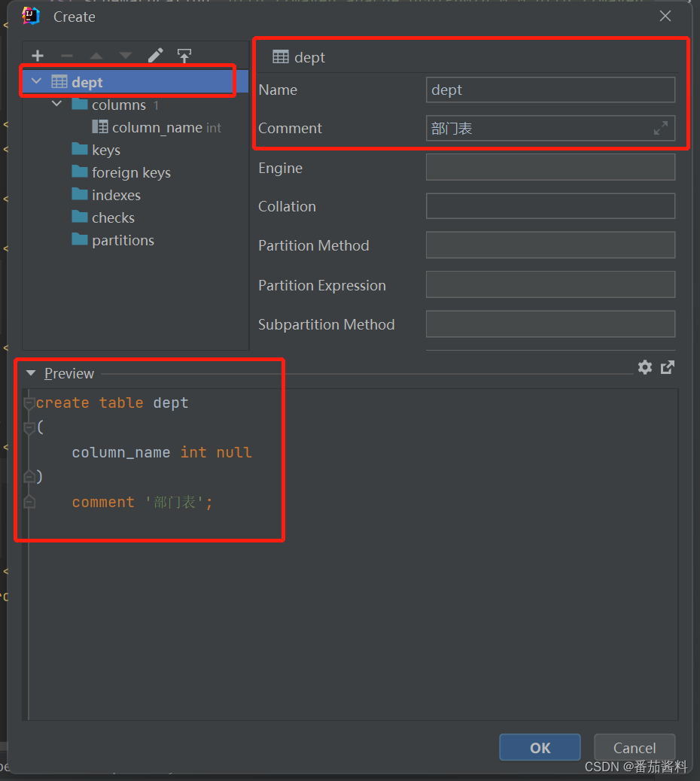Select keys in the tree

click(135, 150)
